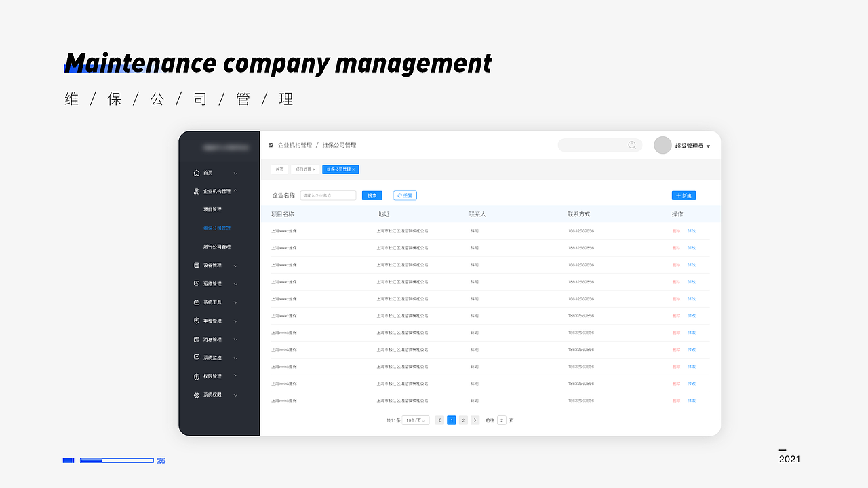The width and height of the screenshot is (868, 488).
Task: Open the 10条/页 page size dropdown
Action: tap(416, 420)
